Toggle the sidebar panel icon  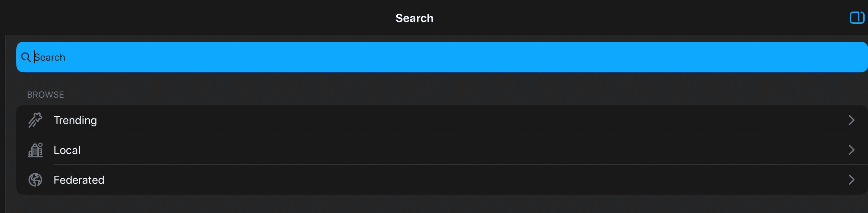856,18
